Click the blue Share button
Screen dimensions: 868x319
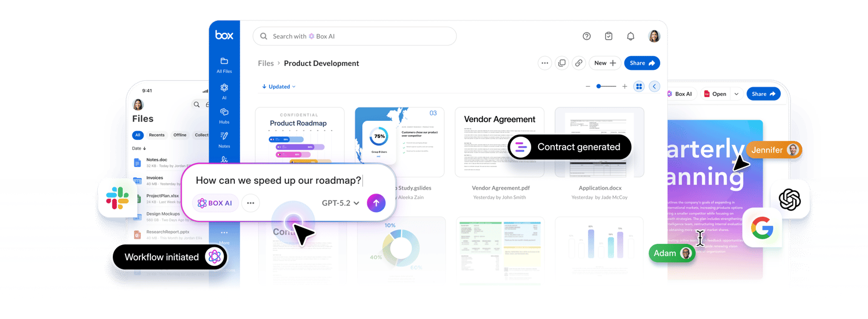642,63
